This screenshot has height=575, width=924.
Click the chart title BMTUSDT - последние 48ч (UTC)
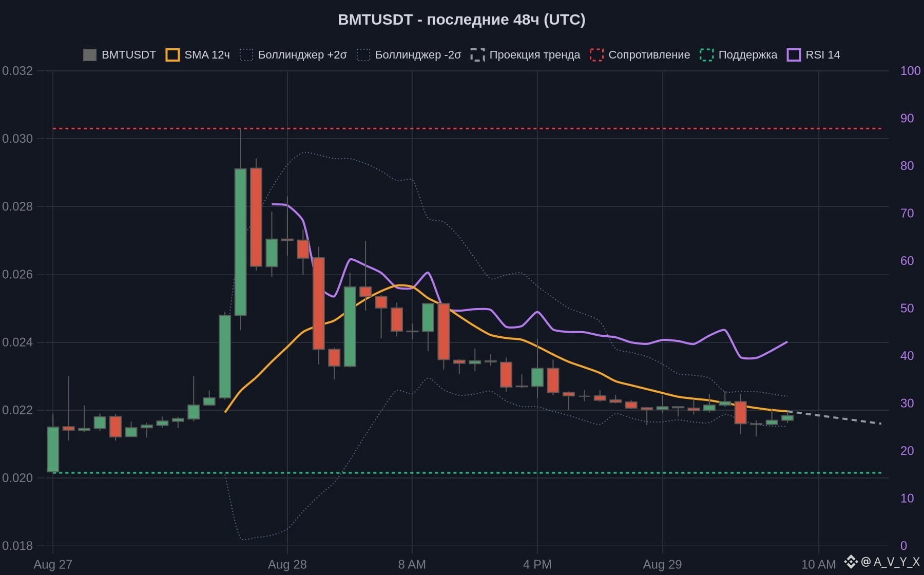(x=461, y=20)
